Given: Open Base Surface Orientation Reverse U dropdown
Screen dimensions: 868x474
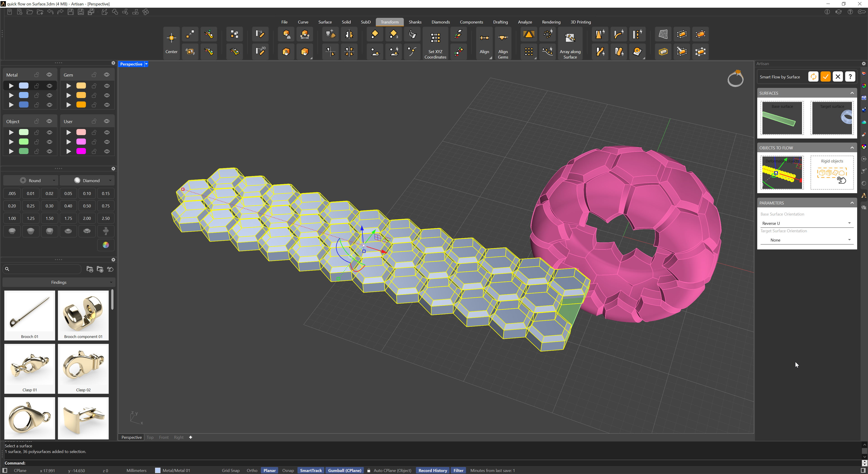Looking at the screenshot, I should tap(807, 223).
